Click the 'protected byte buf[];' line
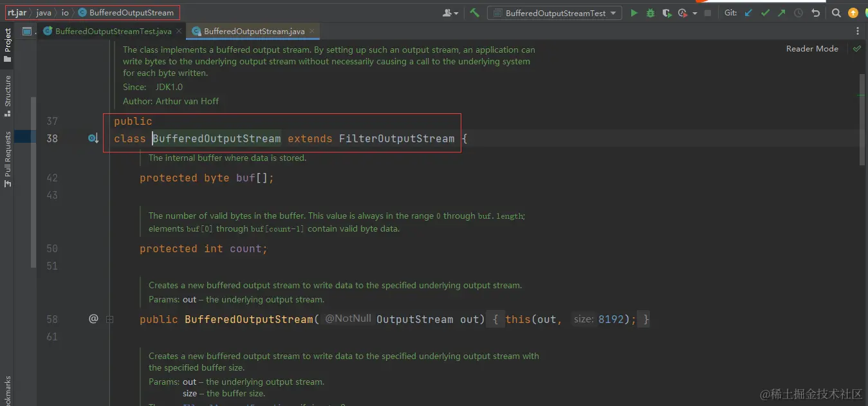The width and height of the screenshot is (868, 406). (x=207, y=178)
